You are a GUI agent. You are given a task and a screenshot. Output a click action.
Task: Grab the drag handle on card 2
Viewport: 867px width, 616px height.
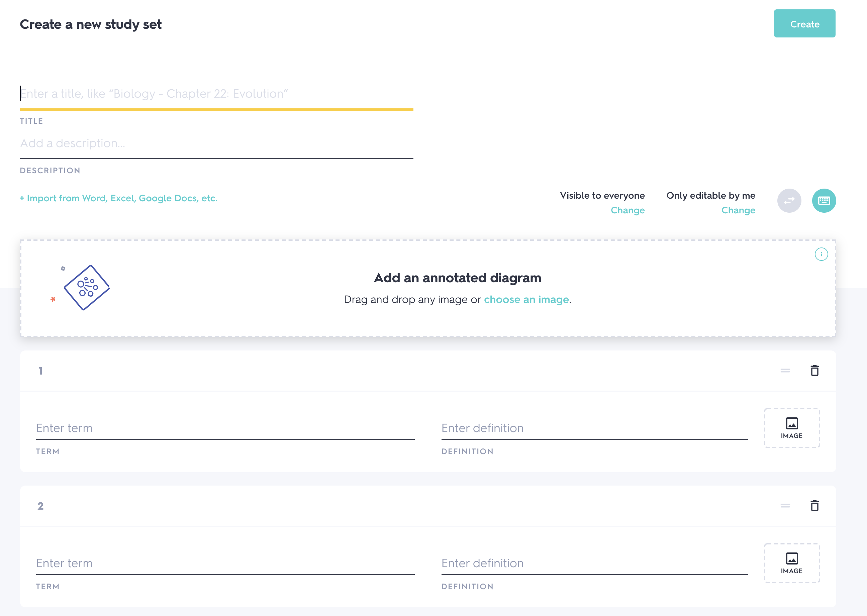tap(785, 506)
